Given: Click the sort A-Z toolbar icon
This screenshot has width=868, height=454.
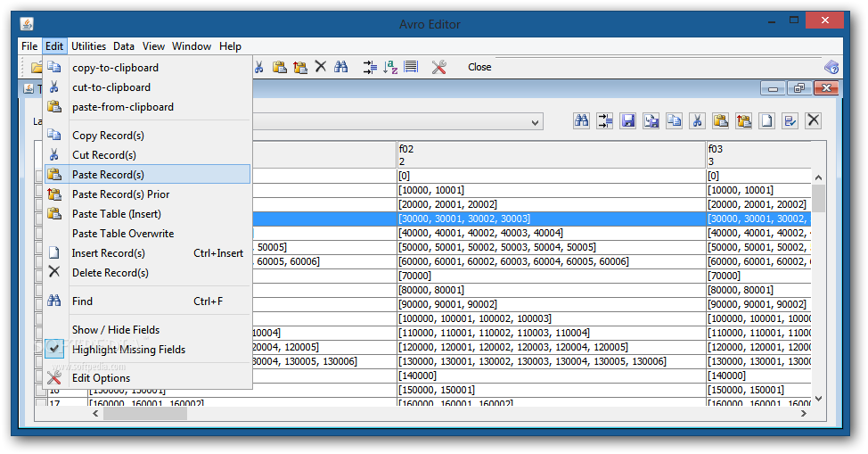Looking at the screenshot, I should (x=390, y=67).
